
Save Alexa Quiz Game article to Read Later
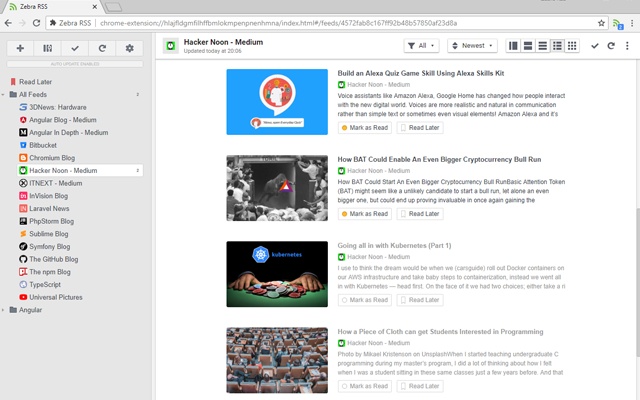click(x=420, y=128)
